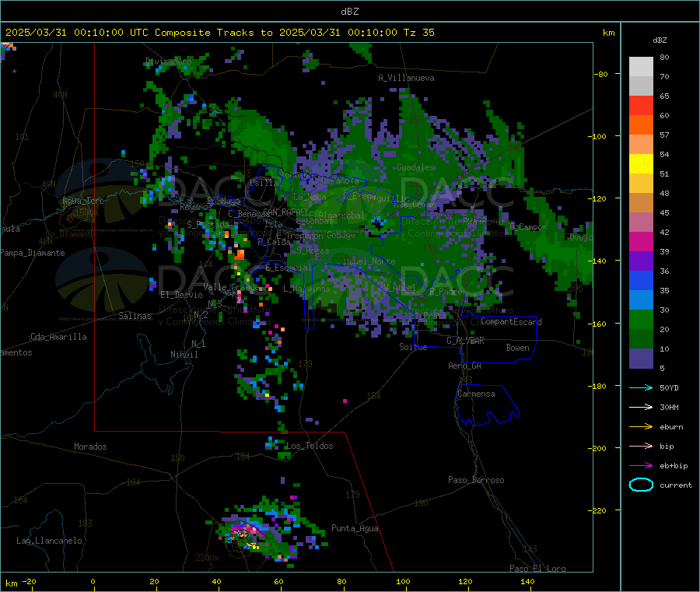Image resolution: width=700 pixels, height=592 pixels.
Task: Click the Nihuil place label
Action: point(184,355)
